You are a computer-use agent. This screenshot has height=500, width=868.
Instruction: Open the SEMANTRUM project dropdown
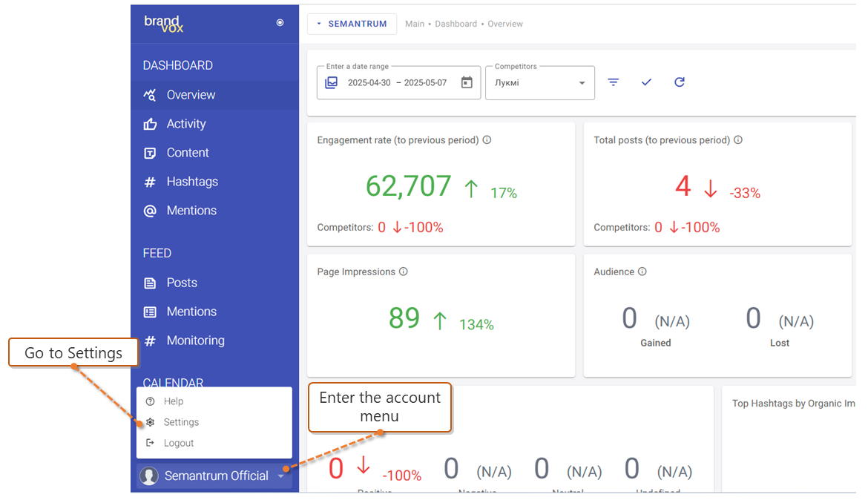[352, 24]
